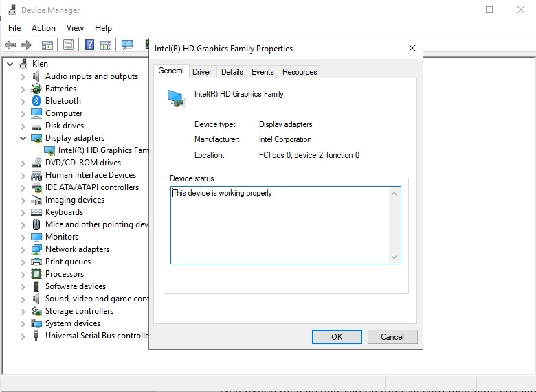Close the Intel HD Graphics Properties dialog
Viewport: 536px width, 392px height.
click(x=412, y=48)
